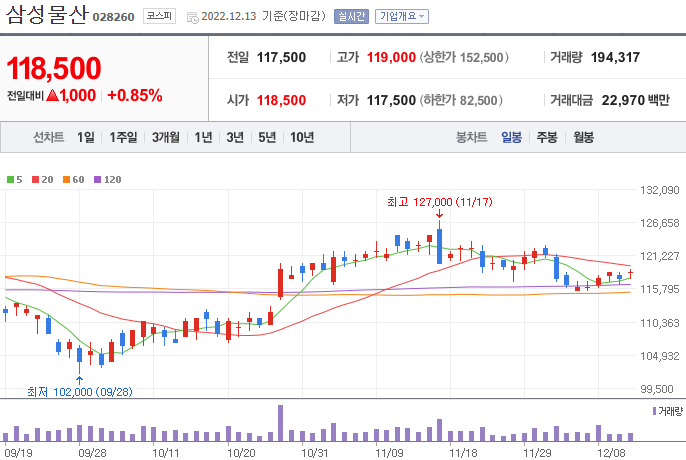Click the 11/29 date label on axis
686x460 pixels.
point(537,453)
